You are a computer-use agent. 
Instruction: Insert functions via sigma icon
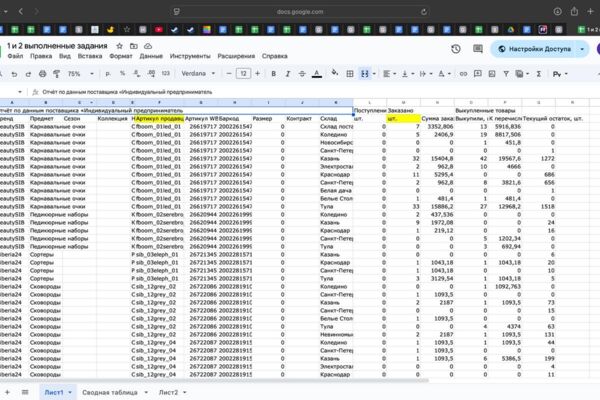click(x=539, y=73)
